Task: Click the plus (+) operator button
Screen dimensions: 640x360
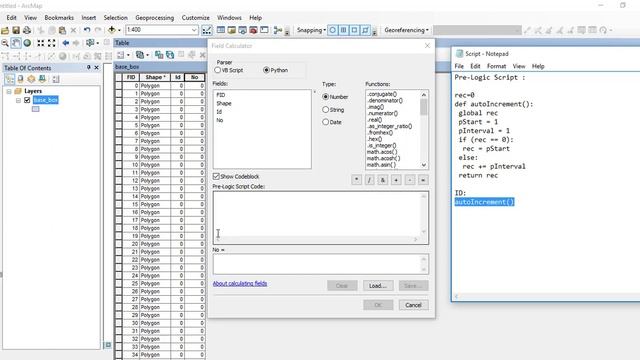Action: 396,180
